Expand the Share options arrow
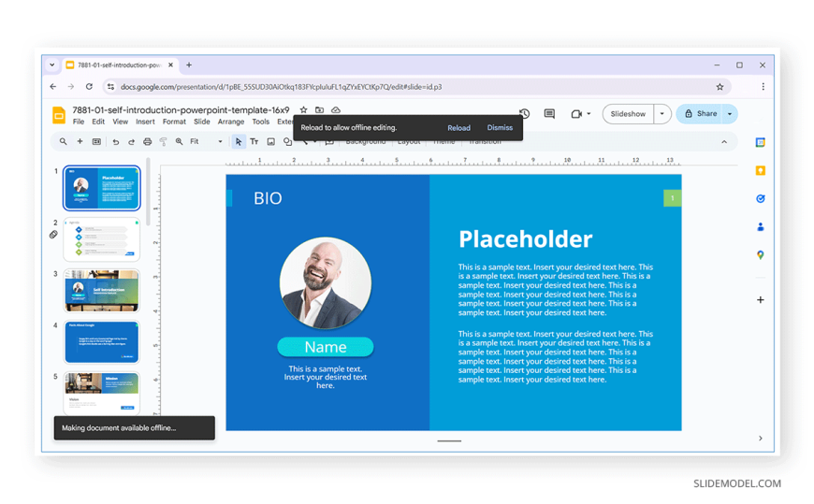The image size is (814, 504). coord(730,114)
